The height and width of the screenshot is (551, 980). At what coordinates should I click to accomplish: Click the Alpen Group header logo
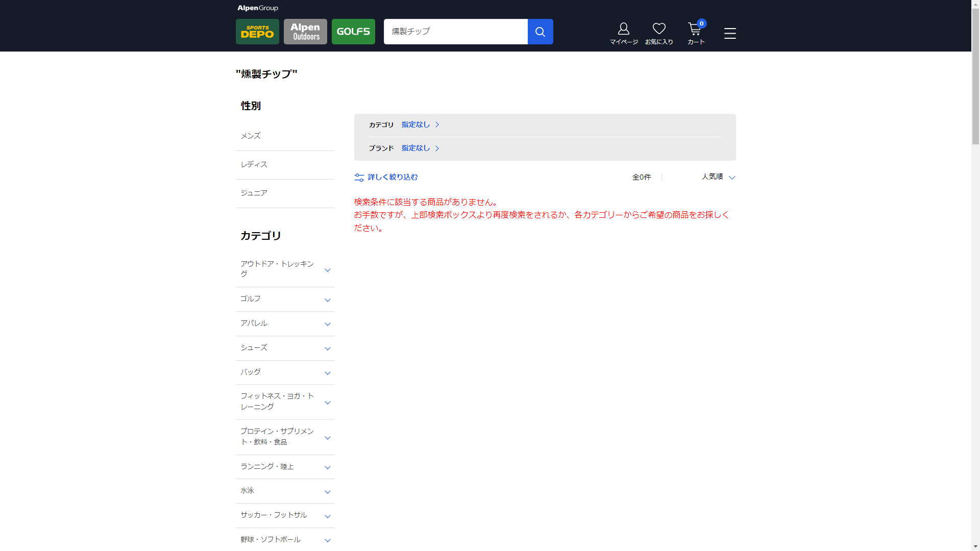coord(258,8)
